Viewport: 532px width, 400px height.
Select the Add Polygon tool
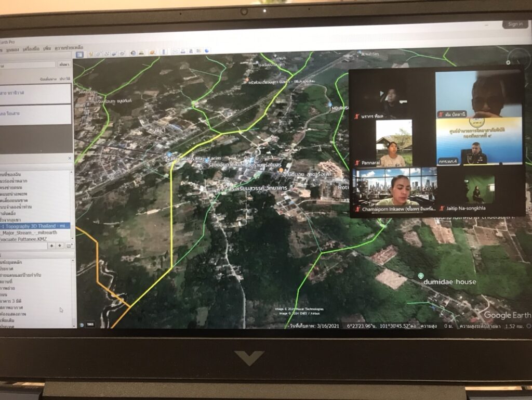98,54
